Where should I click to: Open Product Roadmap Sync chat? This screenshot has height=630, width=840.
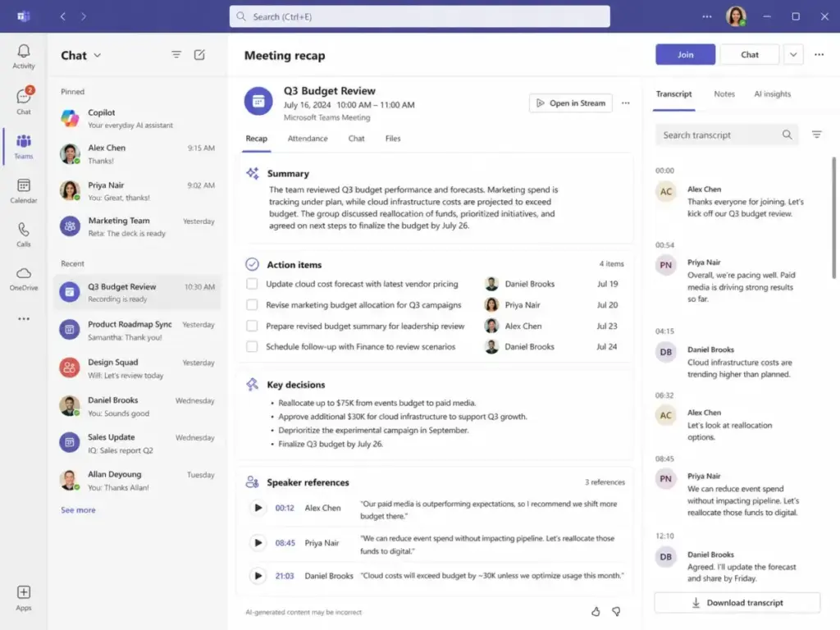pos(137,331)
